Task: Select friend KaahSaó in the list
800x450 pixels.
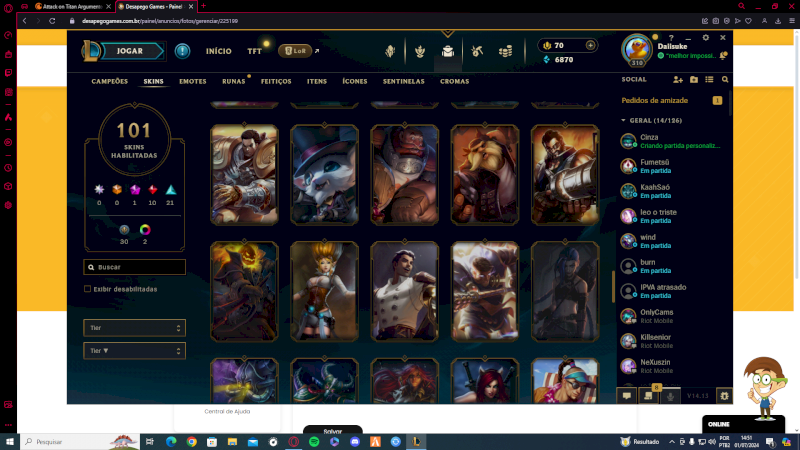Action: 671,191
